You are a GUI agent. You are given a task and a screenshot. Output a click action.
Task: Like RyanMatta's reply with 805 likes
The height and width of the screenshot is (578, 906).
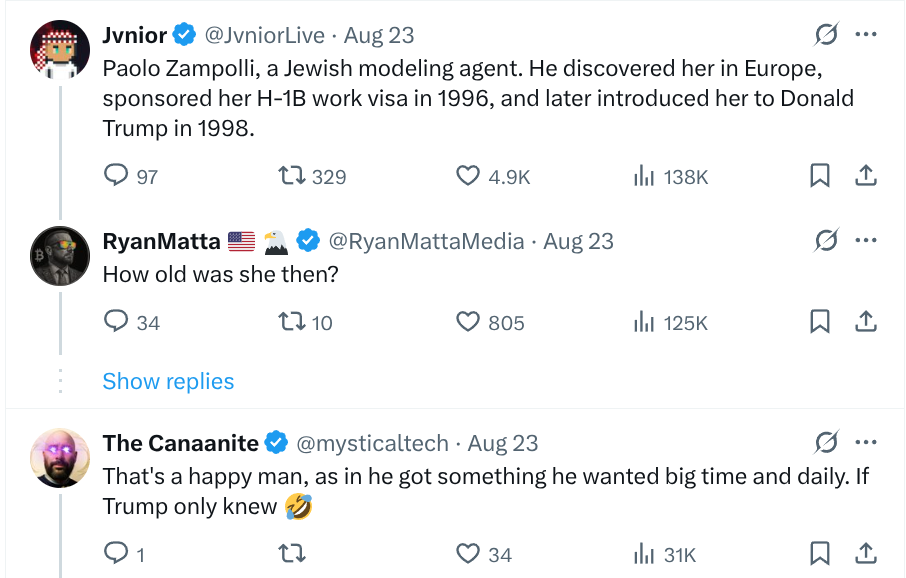coord(467,321)
